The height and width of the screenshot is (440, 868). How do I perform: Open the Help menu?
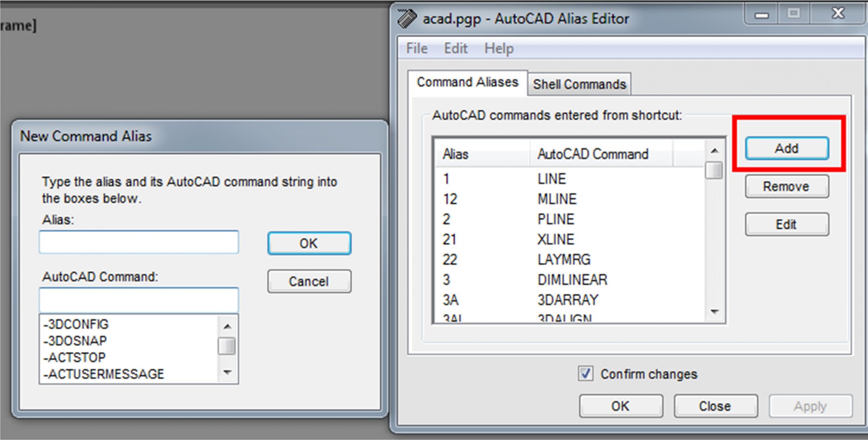(x=499, y=48)
